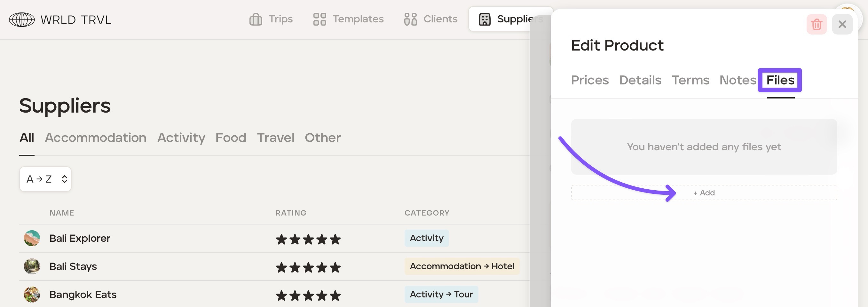Open Trips via the suitcase icon
Viewport: 868px width, 307px height.
coord(256,19)
